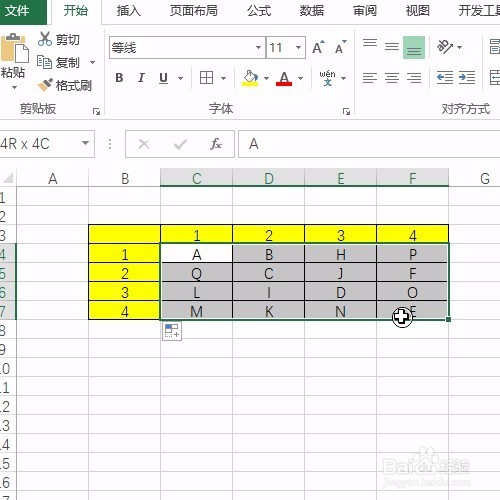Expand underline style options
The width and height of the screenshot is (500, 500).
[x=180, y=78]
